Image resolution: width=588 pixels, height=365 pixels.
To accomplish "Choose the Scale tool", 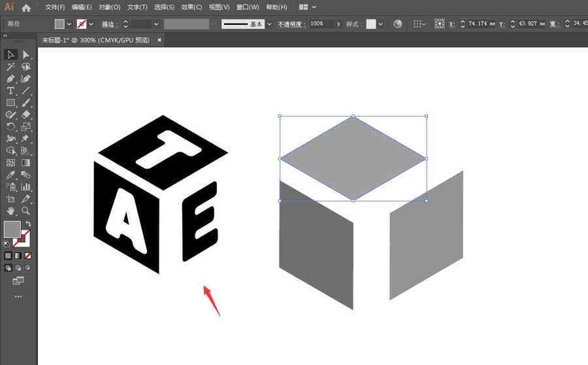I will [25, 127].
